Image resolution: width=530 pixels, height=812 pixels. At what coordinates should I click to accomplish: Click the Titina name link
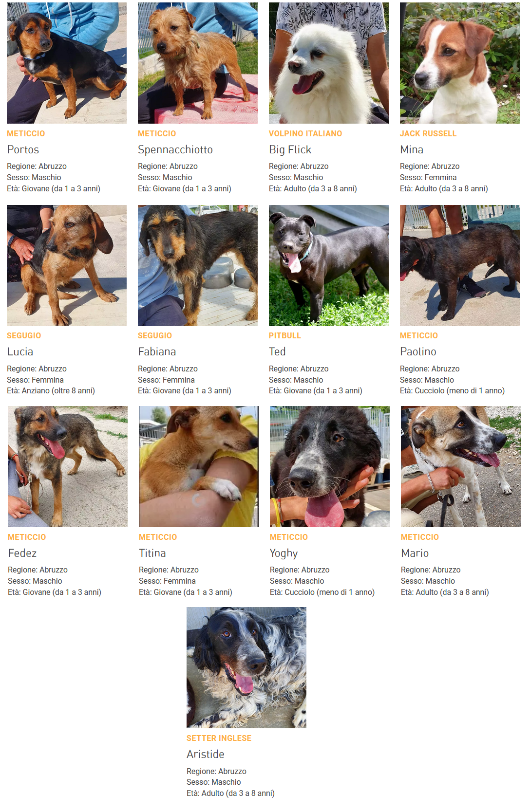coord(152,553)
